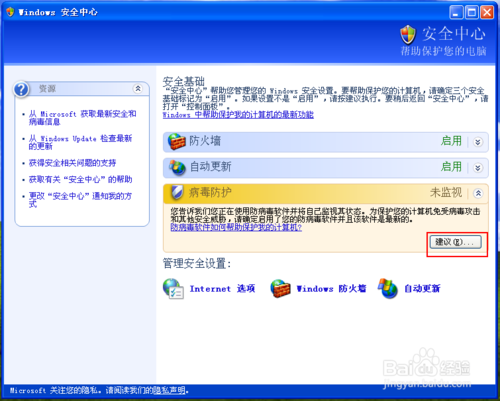Open 从 Microsoft 获取最新安全和病毒信息 link
500x401 pixels.
82,118
